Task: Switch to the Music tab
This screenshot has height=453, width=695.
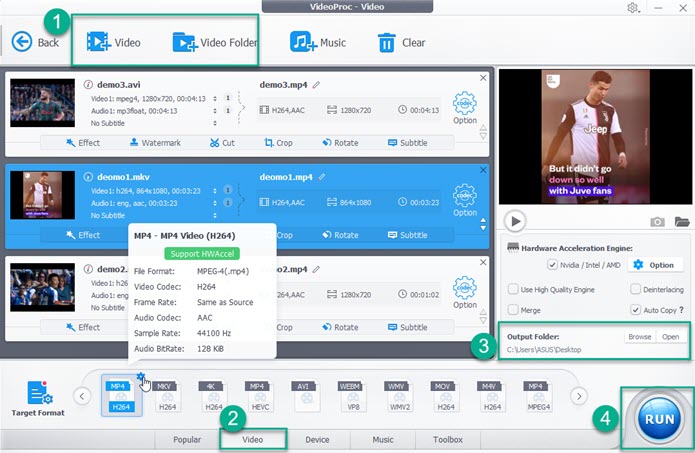Action: tap(383, 440)
